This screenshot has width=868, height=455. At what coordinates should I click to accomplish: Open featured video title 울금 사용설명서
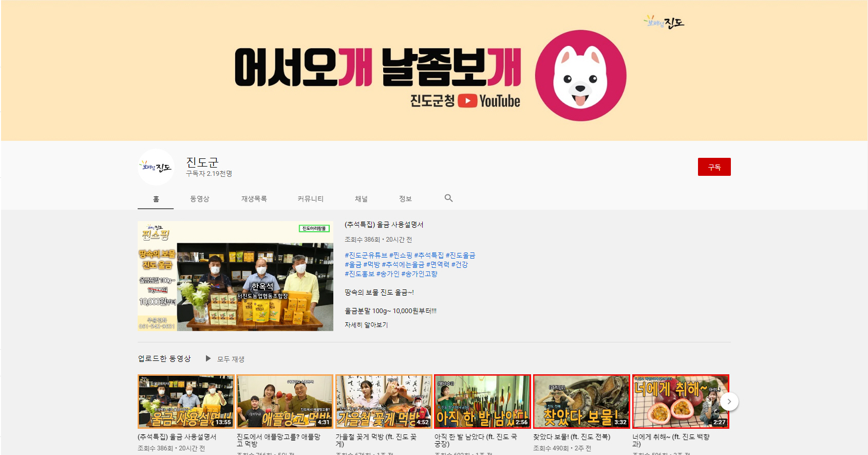click(384, 225)
